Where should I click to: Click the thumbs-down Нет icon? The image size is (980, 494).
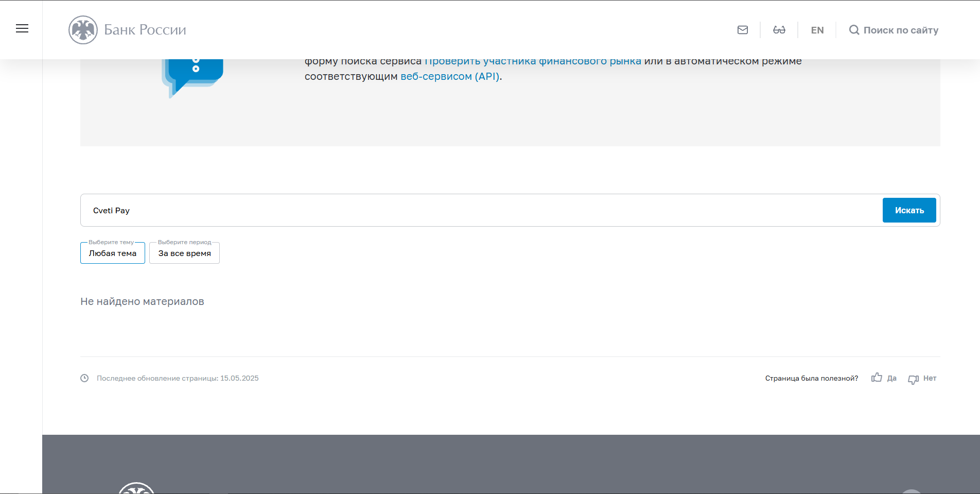914,379
